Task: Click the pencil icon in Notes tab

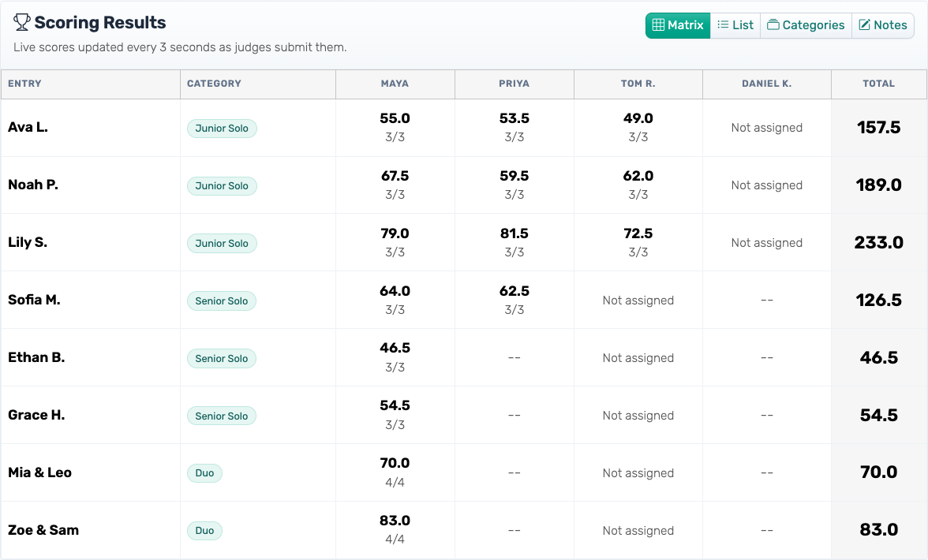Action: 865,24
